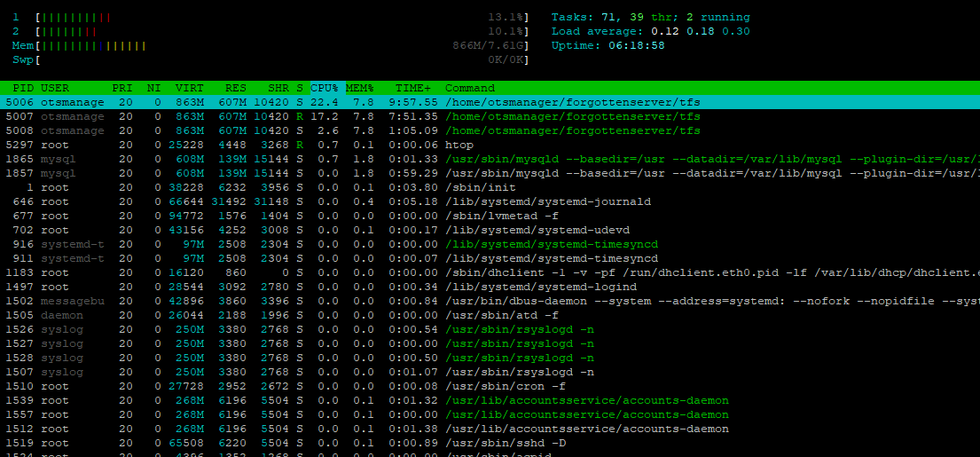980x457 pixels.
Task: Select the rsyslogd row with PID 1507
Action: 490,372
